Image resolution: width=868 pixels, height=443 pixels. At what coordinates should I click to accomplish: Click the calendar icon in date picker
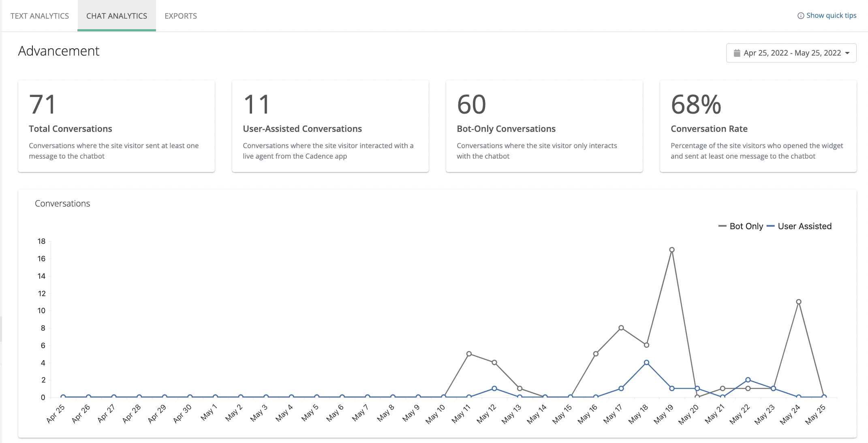click(x=737, y=53)
